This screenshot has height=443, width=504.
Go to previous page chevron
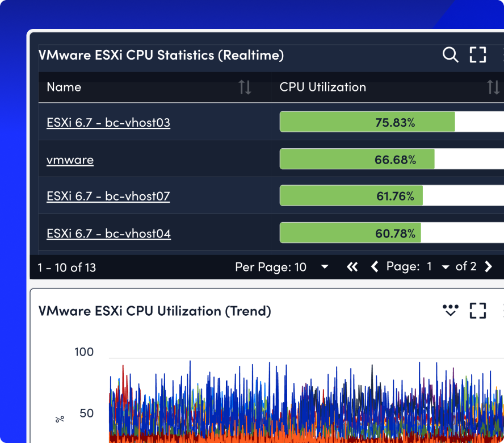click(x=375, y=267)
